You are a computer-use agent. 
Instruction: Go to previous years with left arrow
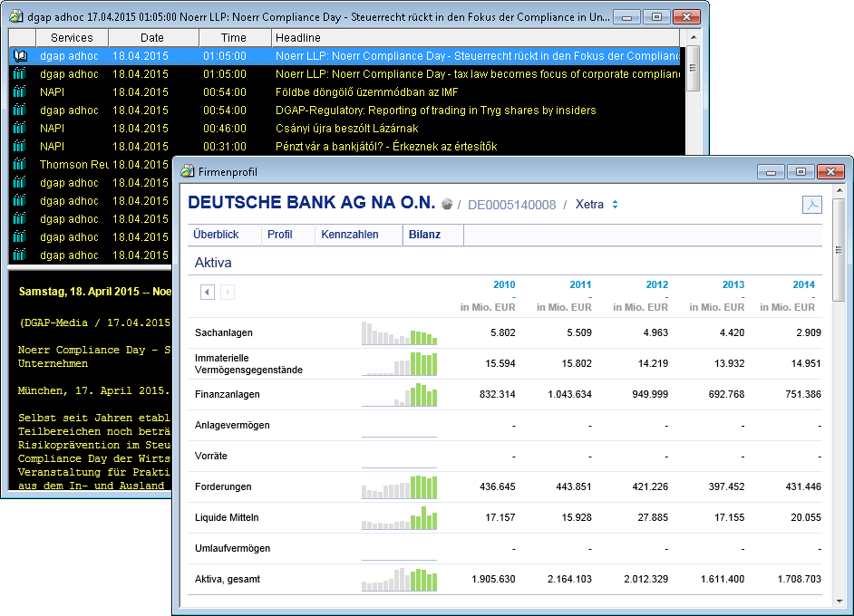tap(208, 292)
